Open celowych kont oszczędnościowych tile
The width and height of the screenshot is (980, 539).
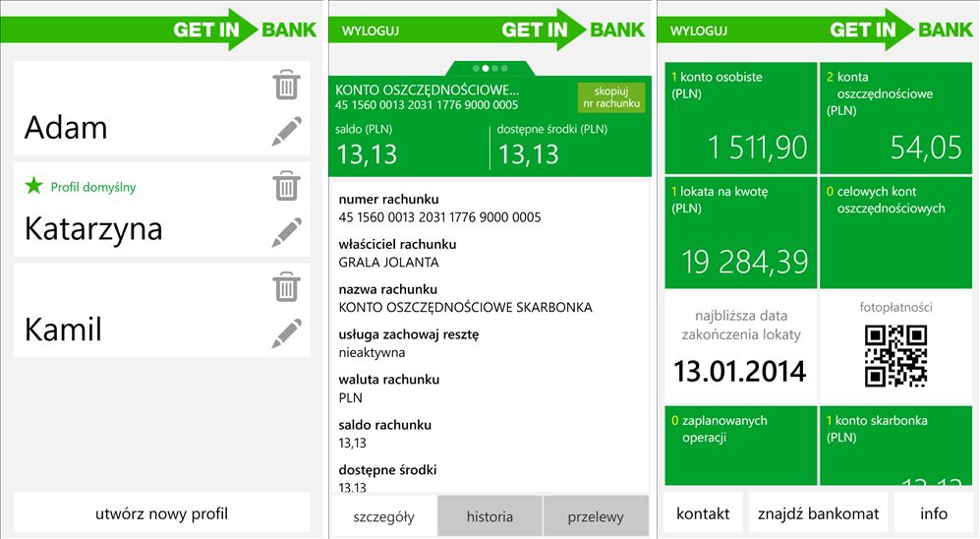point(895,232)
